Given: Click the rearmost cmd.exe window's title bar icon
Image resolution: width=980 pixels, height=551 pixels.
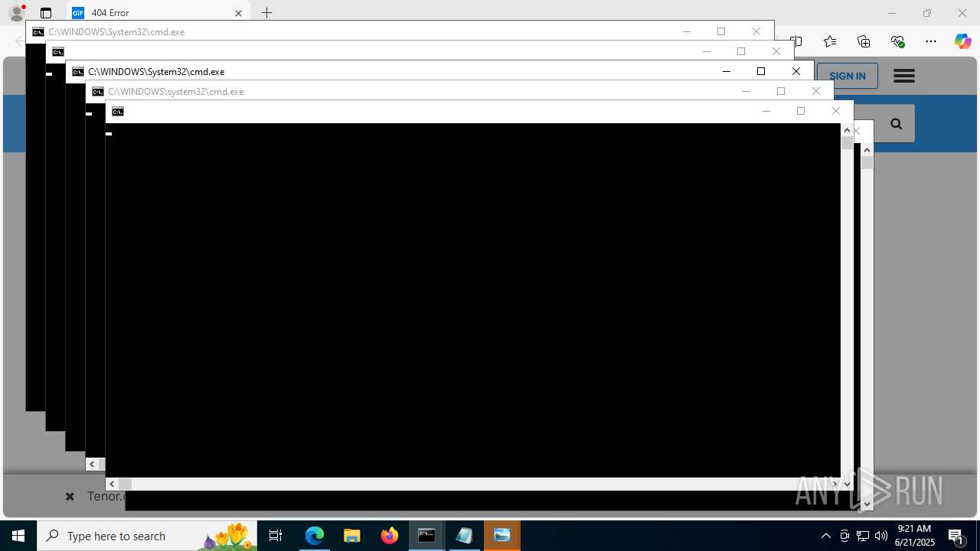Looking at the screenshot, I should pos(38,32).
